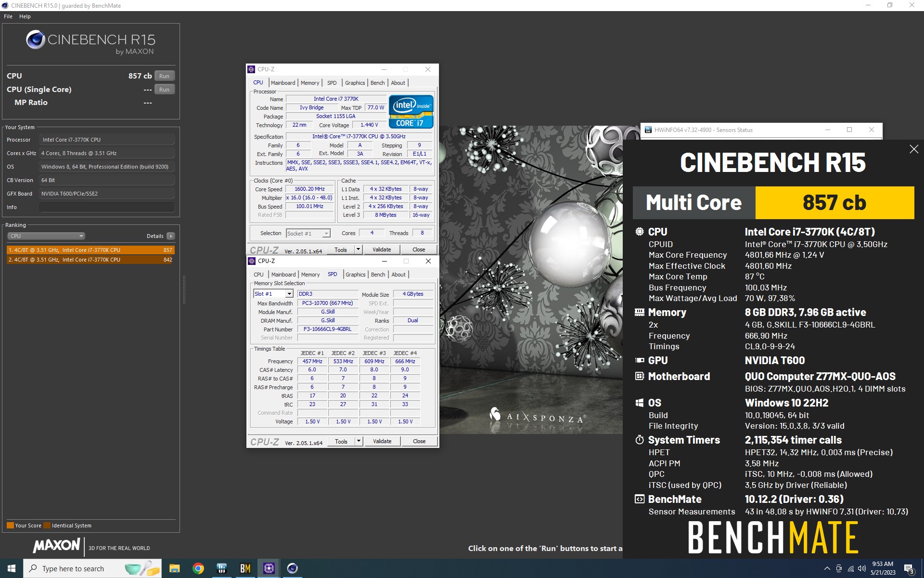
Task: Run the CPU Single Core benchmark
Action: pos(164,90)
